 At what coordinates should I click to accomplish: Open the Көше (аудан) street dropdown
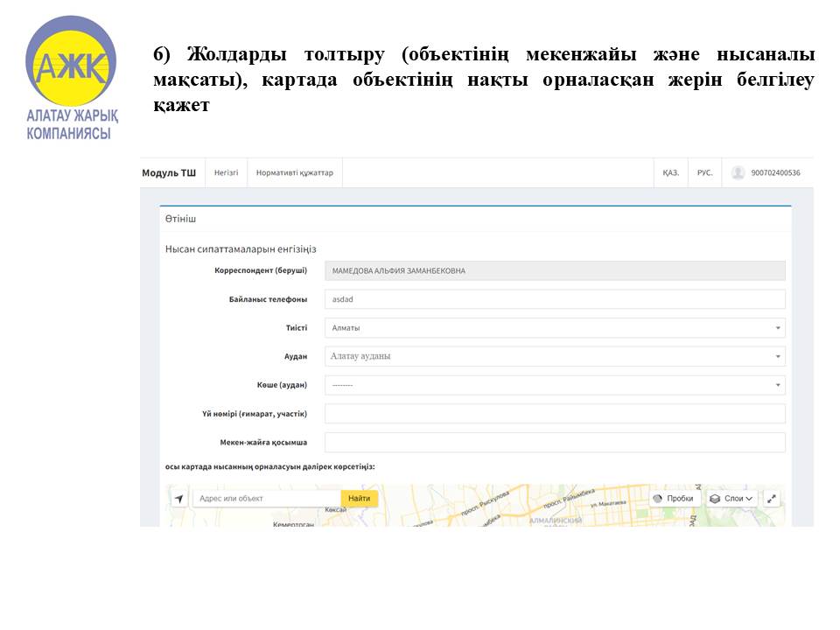tap(554, 385)
